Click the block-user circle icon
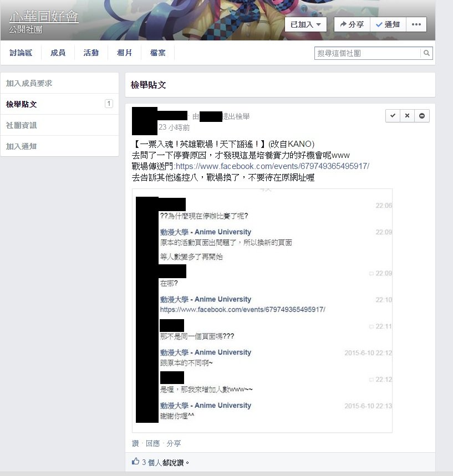 click(422, 116)
